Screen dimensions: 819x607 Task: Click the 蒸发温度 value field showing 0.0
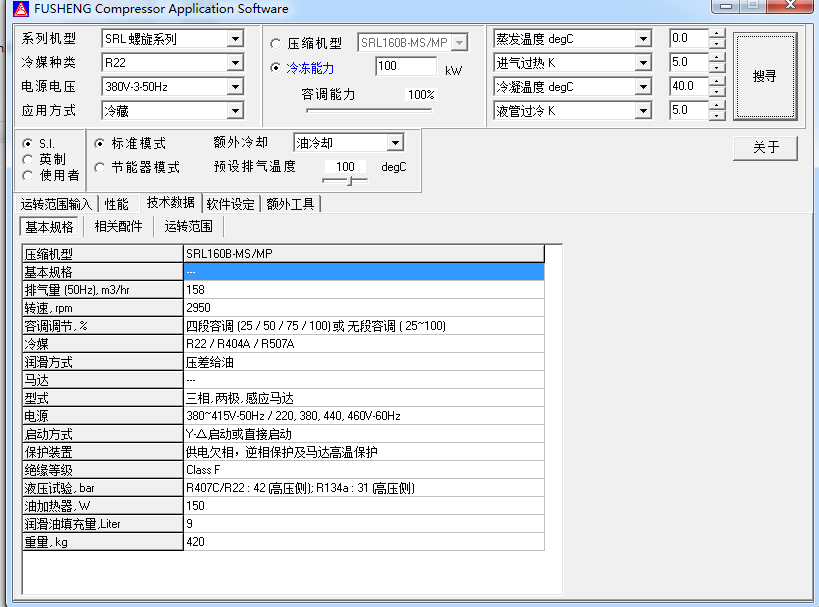point(688,38)
